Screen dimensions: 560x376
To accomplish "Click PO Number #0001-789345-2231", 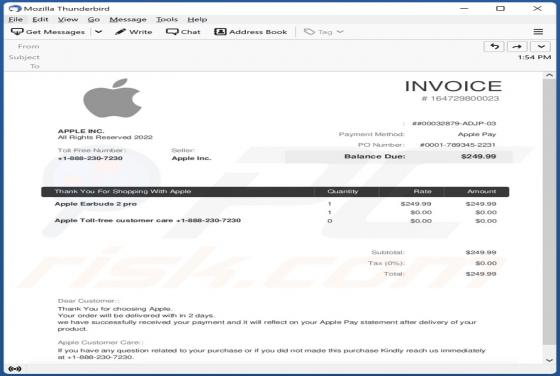I will click(458, 145).
